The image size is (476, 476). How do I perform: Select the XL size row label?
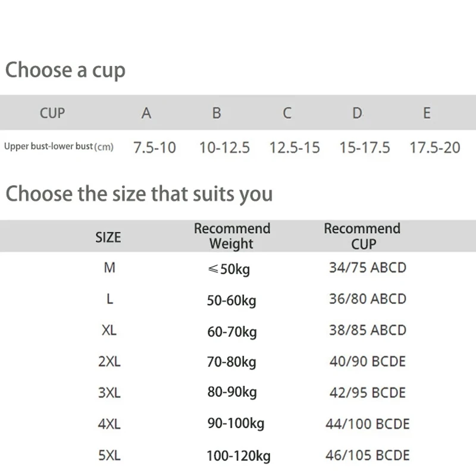[x=109, y=330]
